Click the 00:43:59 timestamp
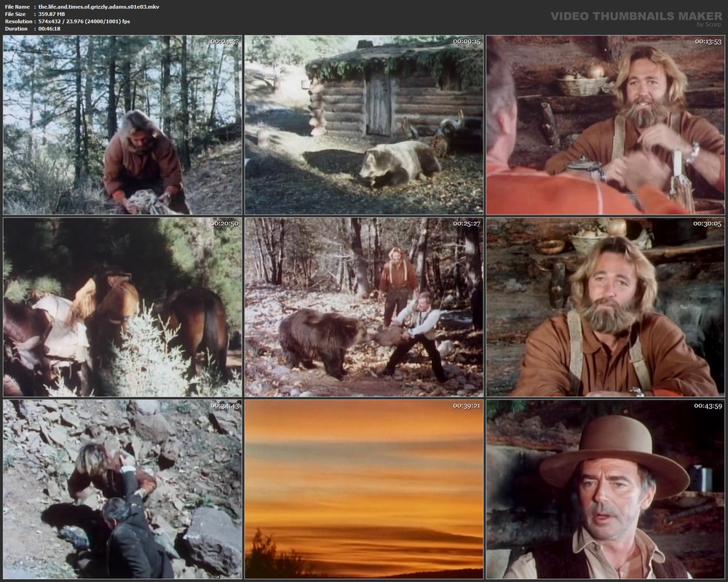The width and height of the screenshot is (728, 582). [708, 406]
